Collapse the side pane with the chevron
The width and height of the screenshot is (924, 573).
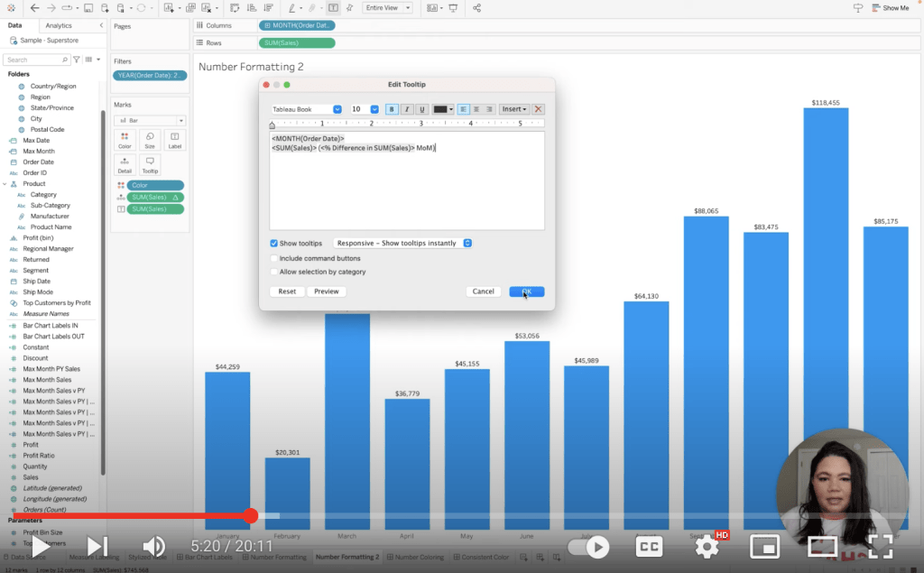click(x=101, y=25)
